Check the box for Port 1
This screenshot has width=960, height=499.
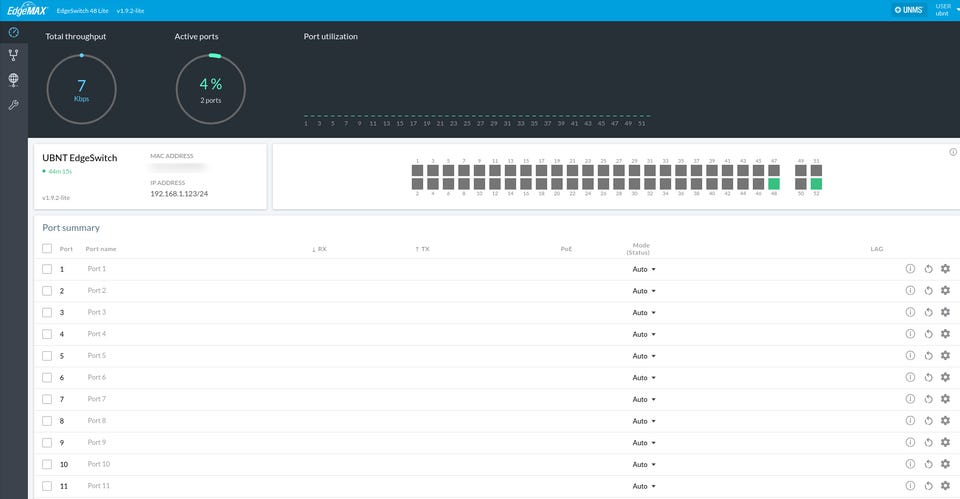pos(47,269)
